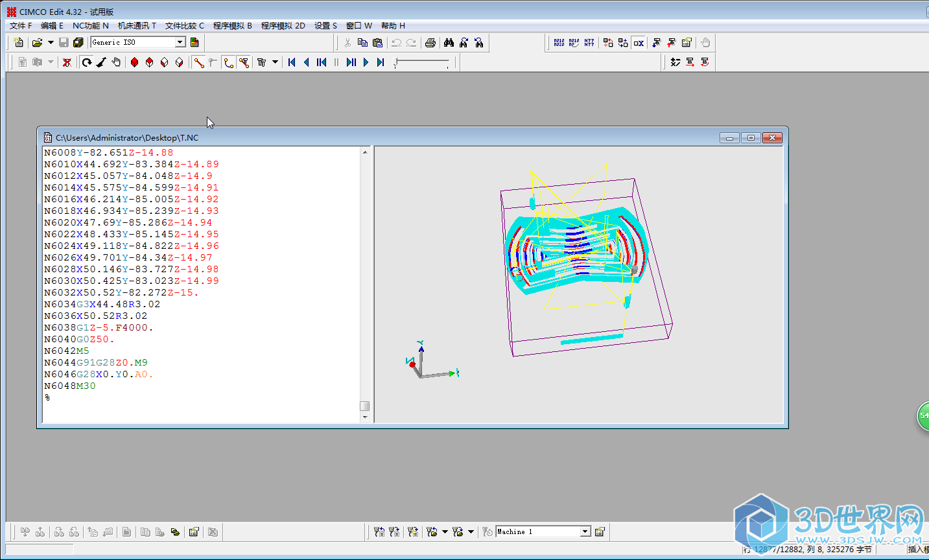Viewport: 929px width, 560px height.
Task: Click the simulation speed slider
Action: [x=421, y=62]
